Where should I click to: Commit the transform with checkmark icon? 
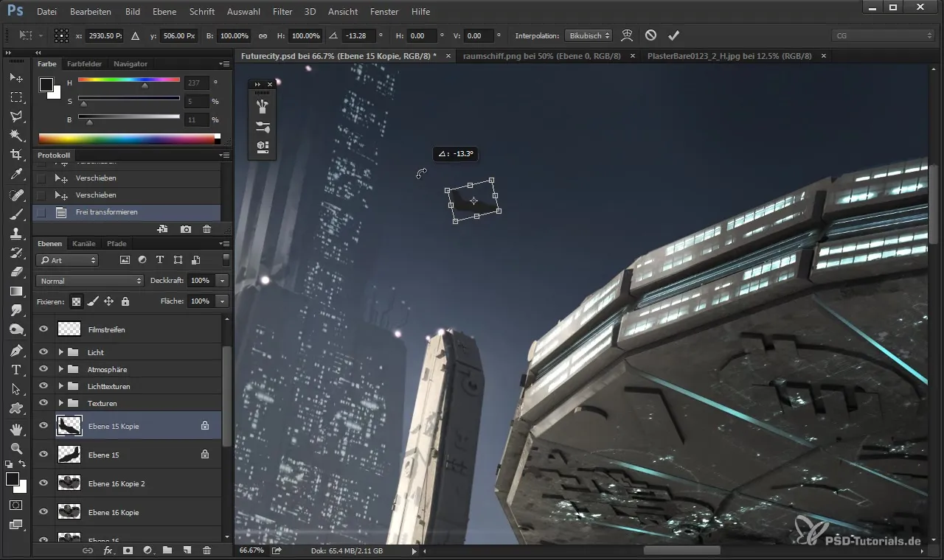pos(673,35)
